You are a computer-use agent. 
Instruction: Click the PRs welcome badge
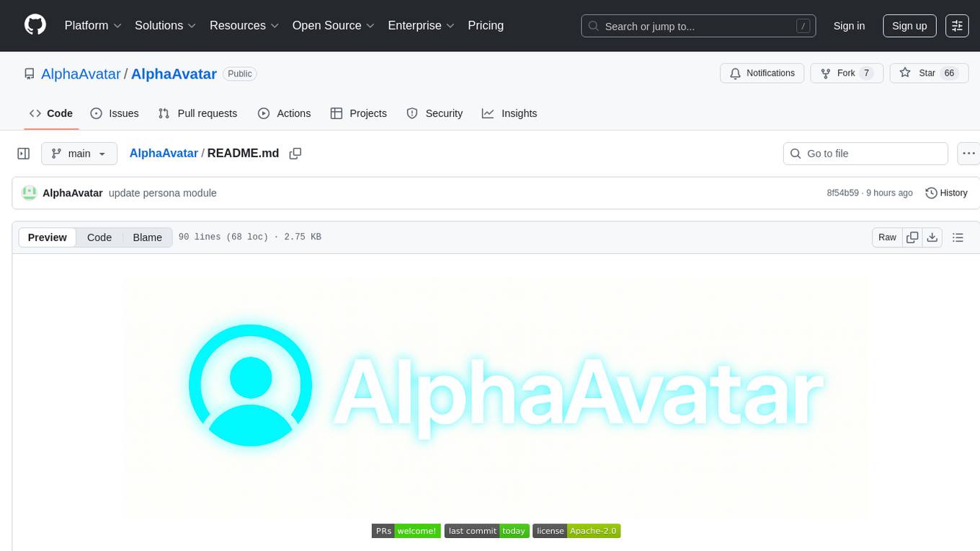click(406, 531)
